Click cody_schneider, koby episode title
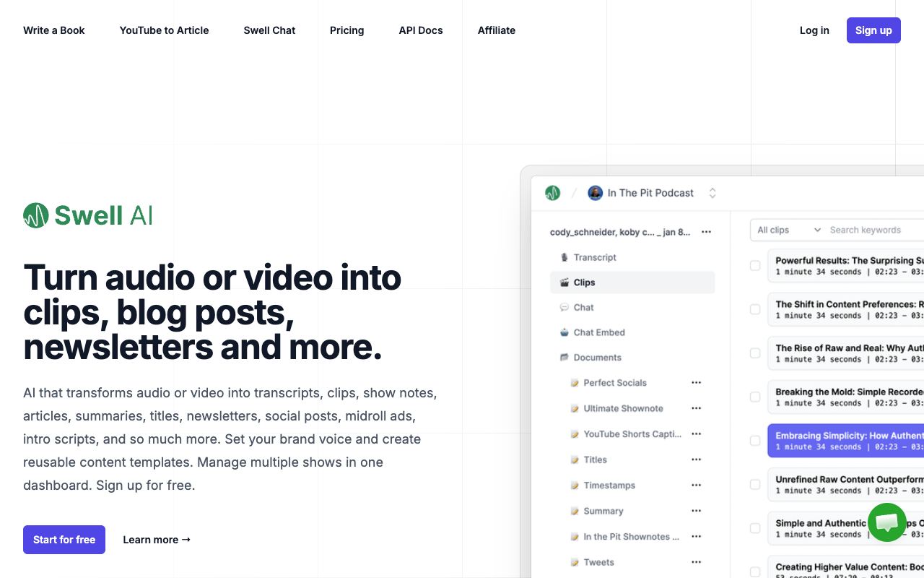Screen dimensions: 924x578 click(620, 232)
